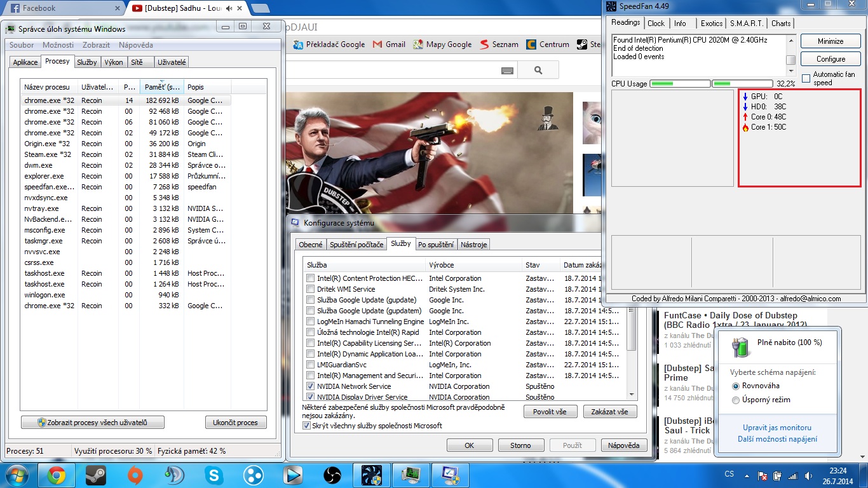Switch to SpeedFan via its taskbar fan icon
This screenshot has height=488, width=868.
point(372,475)
